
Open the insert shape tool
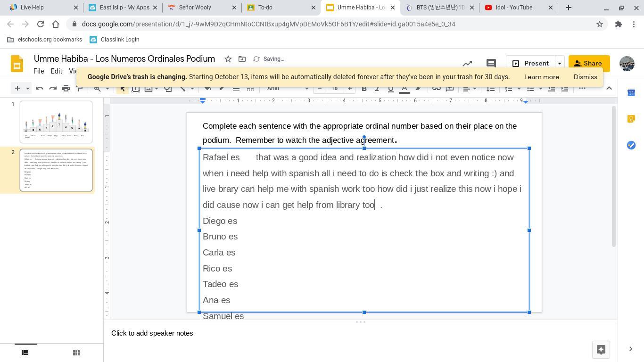[x=168, y=88]
